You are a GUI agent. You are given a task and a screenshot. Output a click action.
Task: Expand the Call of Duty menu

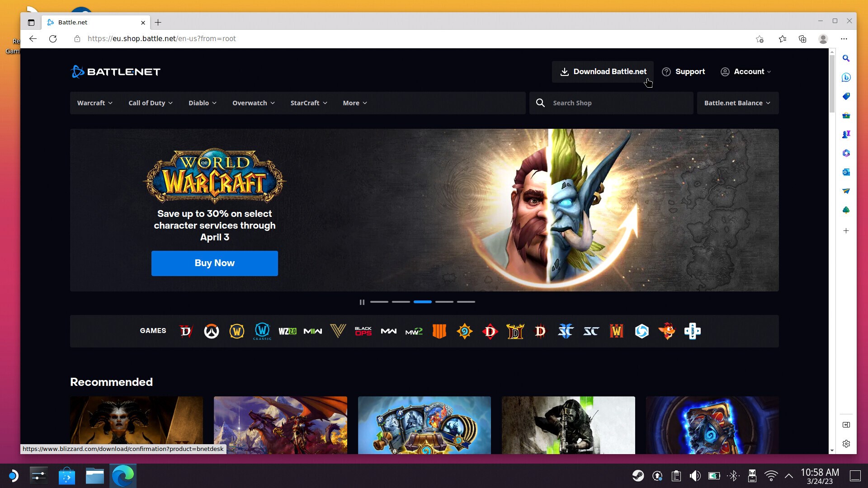click(151, 103)
